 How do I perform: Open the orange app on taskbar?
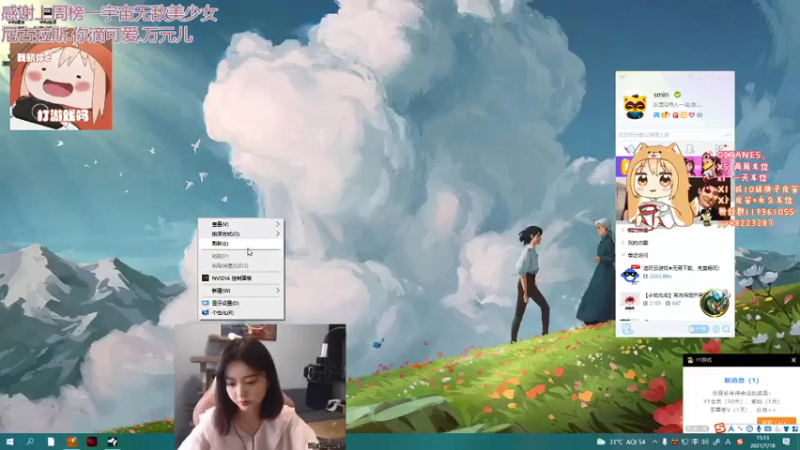pyautogui.click(x=71, y=441)
